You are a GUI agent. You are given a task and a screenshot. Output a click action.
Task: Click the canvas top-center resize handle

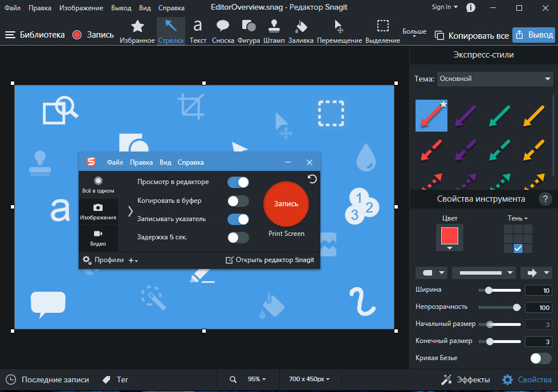point(204,83)
